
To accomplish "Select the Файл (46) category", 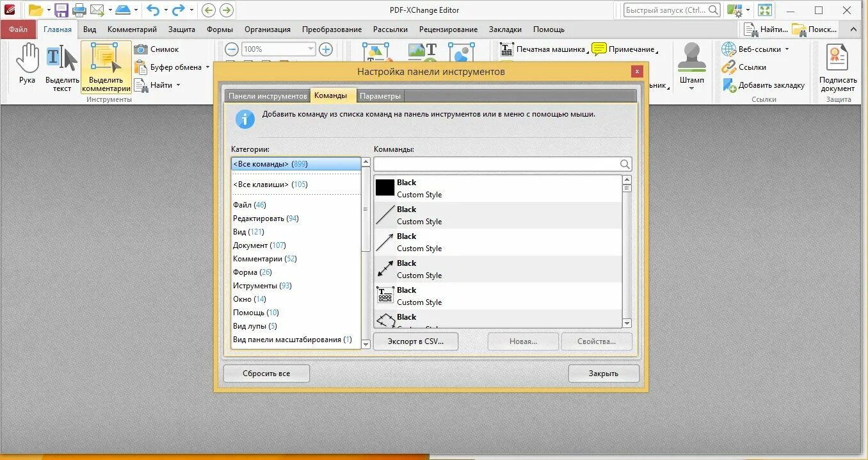I will pyautogui.click(x=296, y=205).
